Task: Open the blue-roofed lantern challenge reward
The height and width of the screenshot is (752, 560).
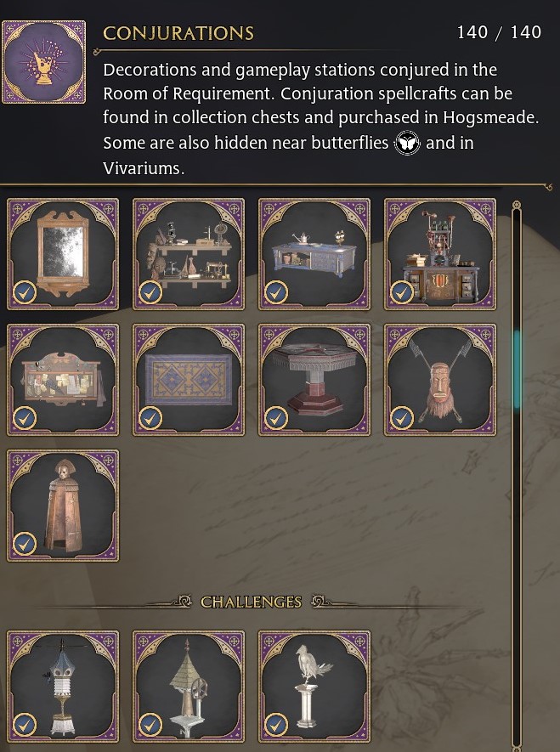Action: [63, 687]
